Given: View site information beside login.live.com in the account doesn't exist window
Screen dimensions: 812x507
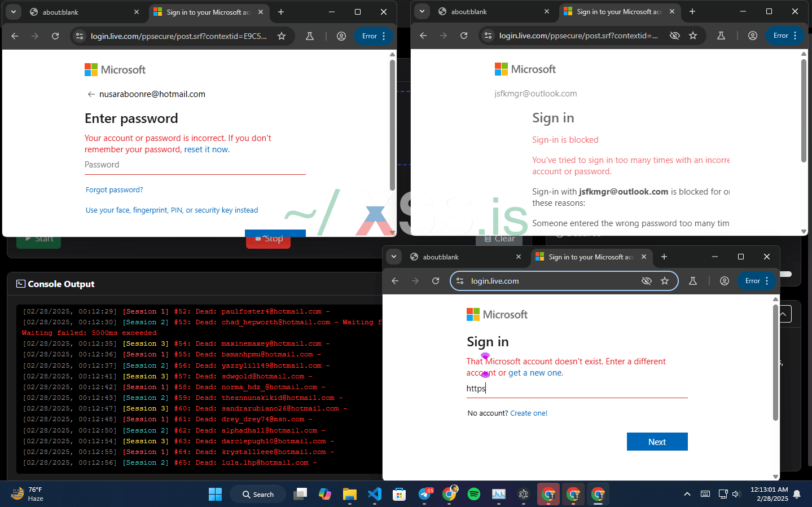Looking at the screenshot, I should pos(460,281).
